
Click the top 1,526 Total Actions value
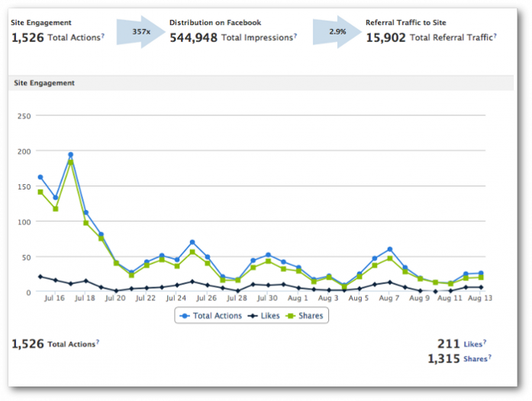coord(27,37)
